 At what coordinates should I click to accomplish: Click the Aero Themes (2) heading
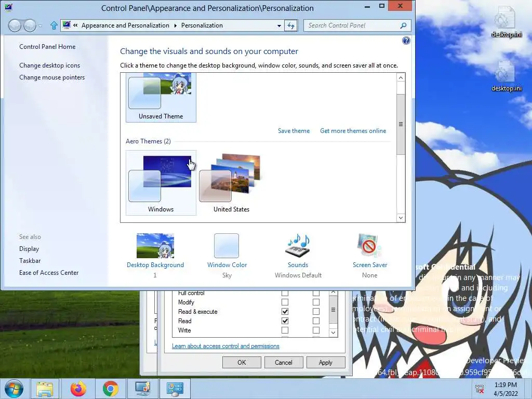click(x=148, y=141)
